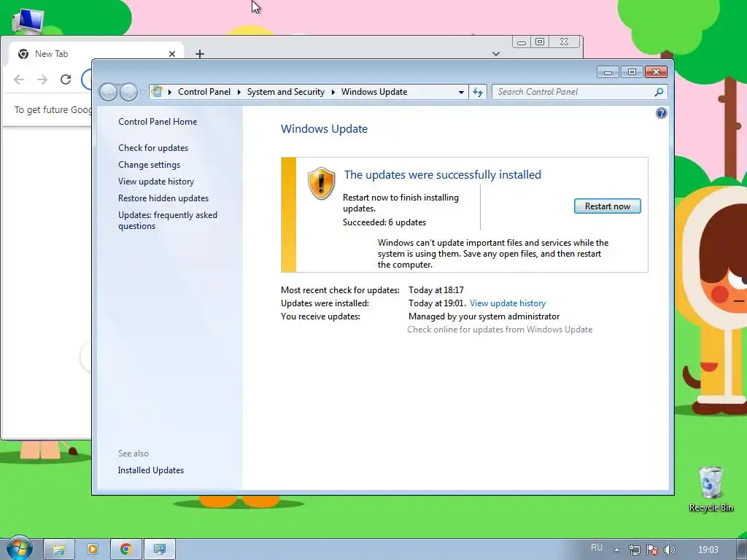Open View update history in sidebar
Viewport: 747px width, 560px height.
pyautogui.click(x=156, y=182)
